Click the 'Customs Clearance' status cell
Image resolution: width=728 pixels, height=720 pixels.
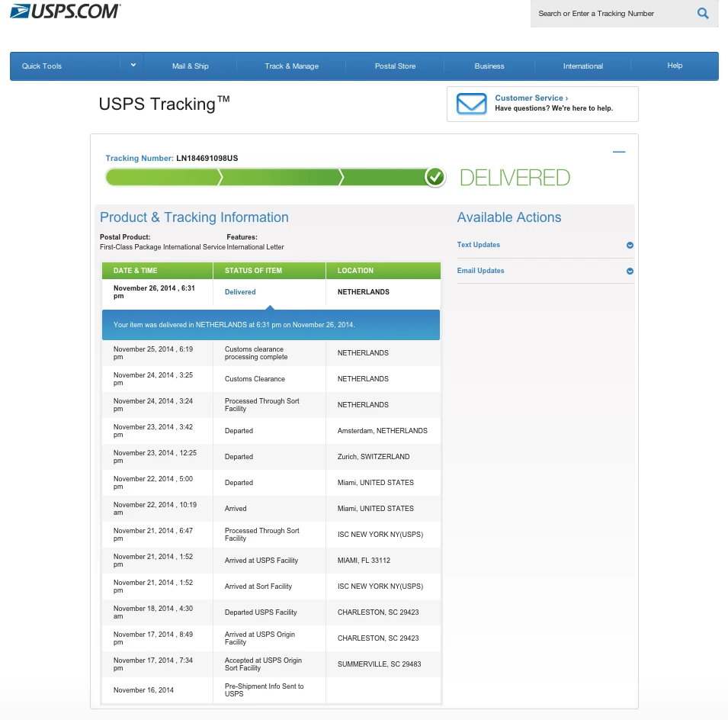255,379
